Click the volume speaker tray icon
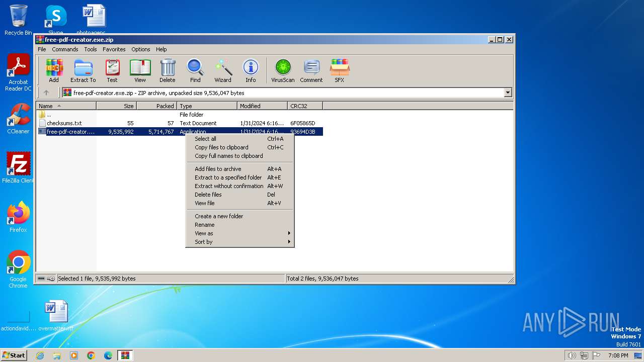Viewport: 644px width, 362px height. pyautogui.click(x=572, y=355)
